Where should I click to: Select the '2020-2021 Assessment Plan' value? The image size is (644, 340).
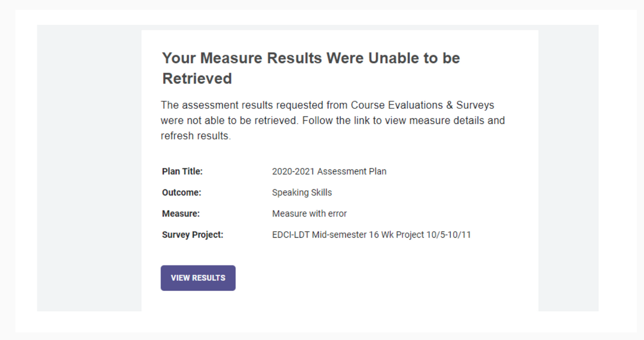pyautogui.click(x=329, y=172)
